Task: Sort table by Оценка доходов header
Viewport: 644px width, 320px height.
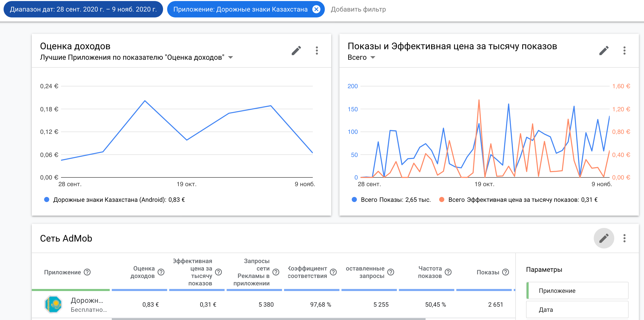Action: coord(143,272)
